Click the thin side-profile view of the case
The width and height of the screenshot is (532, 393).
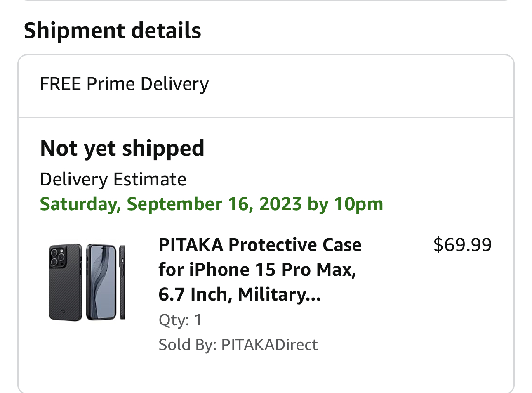(x=122, y=282)
